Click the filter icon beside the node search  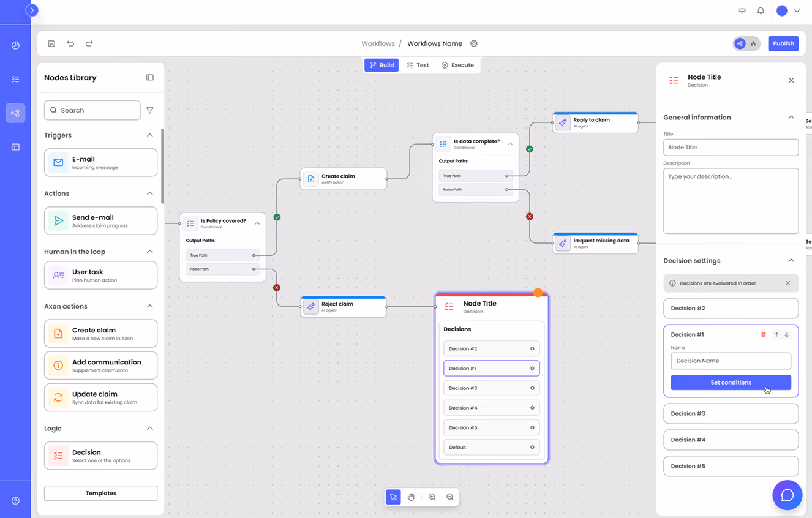(x=149, y=110)
